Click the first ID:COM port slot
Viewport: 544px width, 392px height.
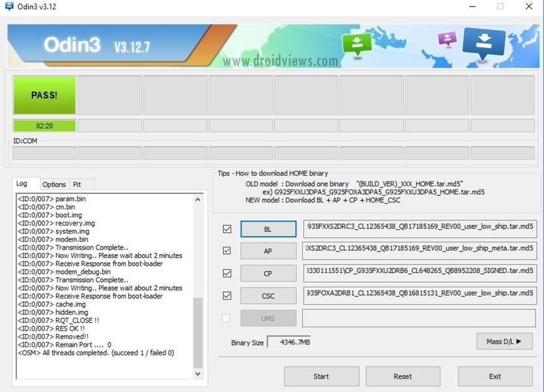pos(44,153)
